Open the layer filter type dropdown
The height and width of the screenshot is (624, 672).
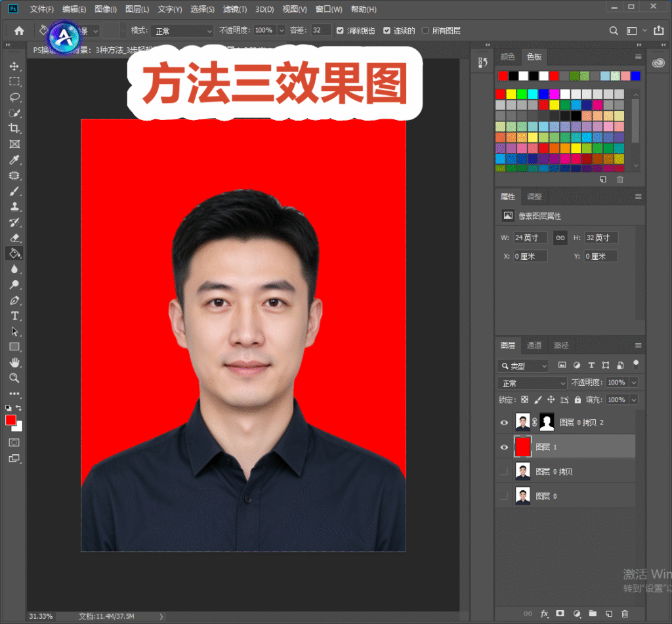click(523, 365)
